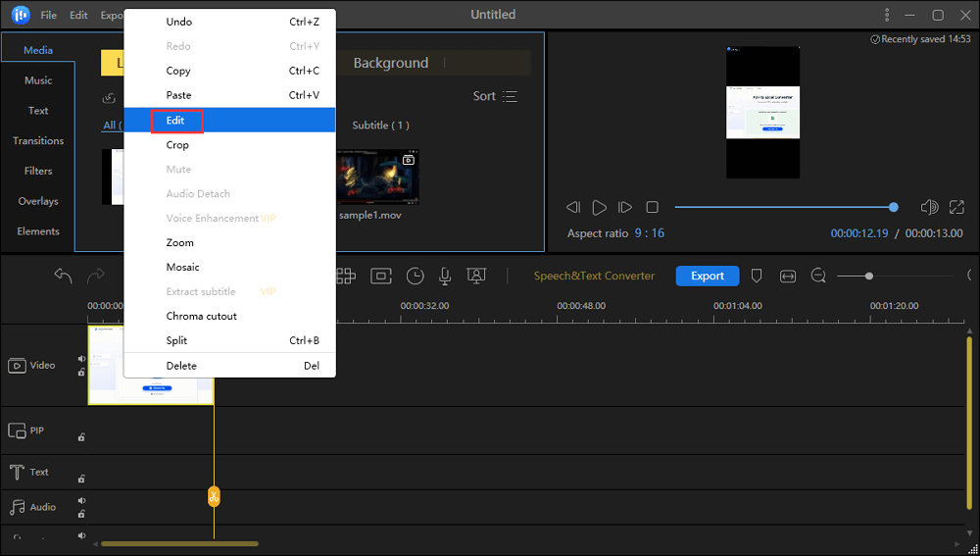Click the microphone voiceover icon
The height and width of the screenshot is (556, 980).
click(x=445, y=277)
